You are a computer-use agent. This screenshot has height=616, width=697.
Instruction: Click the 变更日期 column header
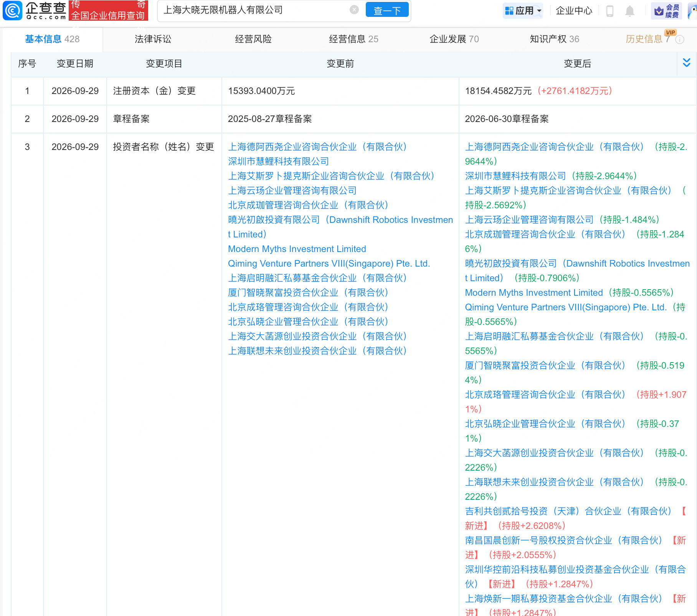tap(75, 64)
